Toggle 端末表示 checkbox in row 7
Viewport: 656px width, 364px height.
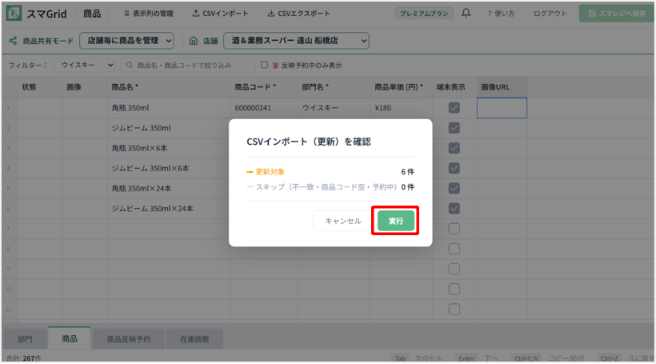[x=454, y=228]
